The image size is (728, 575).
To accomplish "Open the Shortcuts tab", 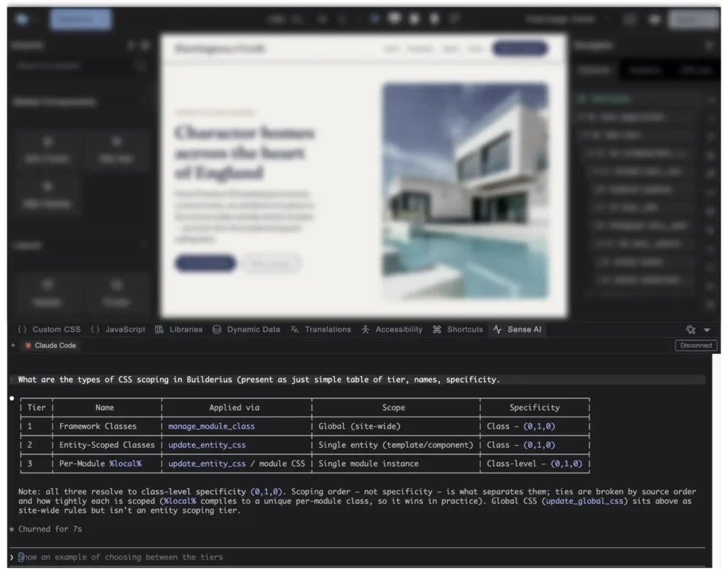I will pos(458,330).
